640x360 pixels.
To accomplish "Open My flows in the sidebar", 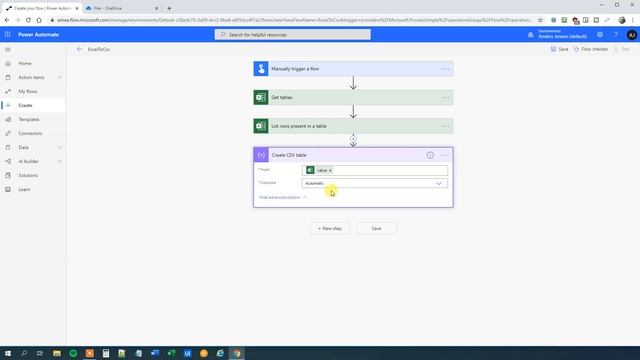I will tap(28, 91).
